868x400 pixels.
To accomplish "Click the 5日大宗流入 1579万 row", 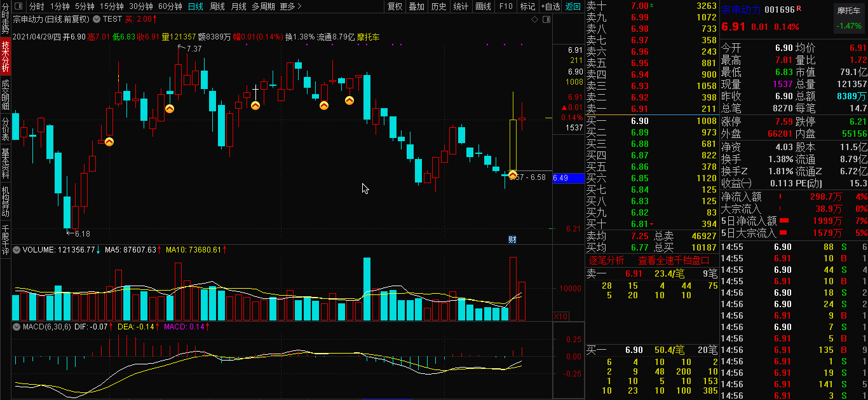I will [794, 233].
